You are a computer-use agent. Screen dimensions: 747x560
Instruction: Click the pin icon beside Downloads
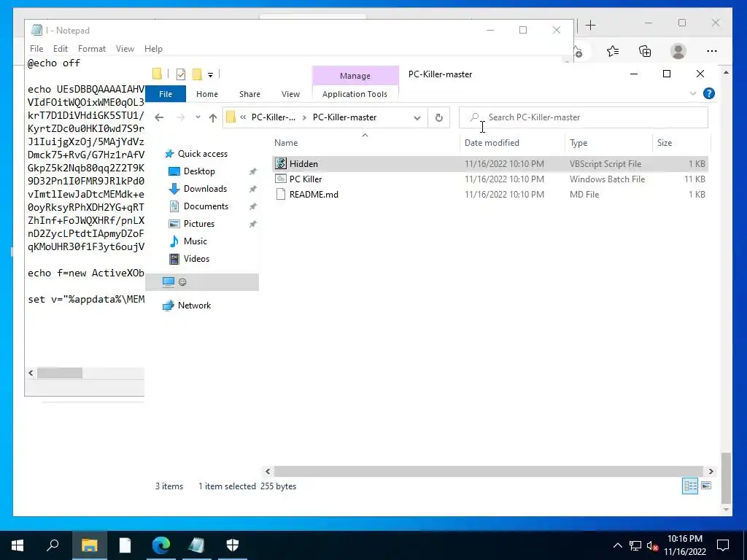(252, 189)
